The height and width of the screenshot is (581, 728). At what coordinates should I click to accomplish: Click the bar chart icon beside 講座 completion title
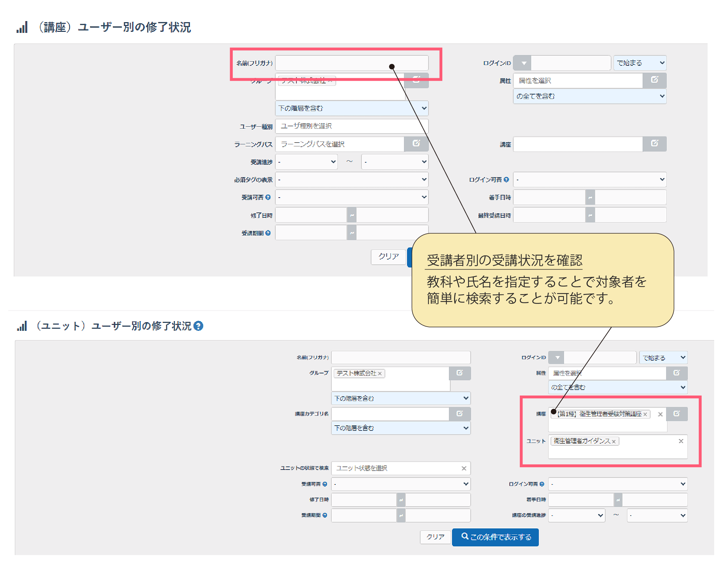22,28
